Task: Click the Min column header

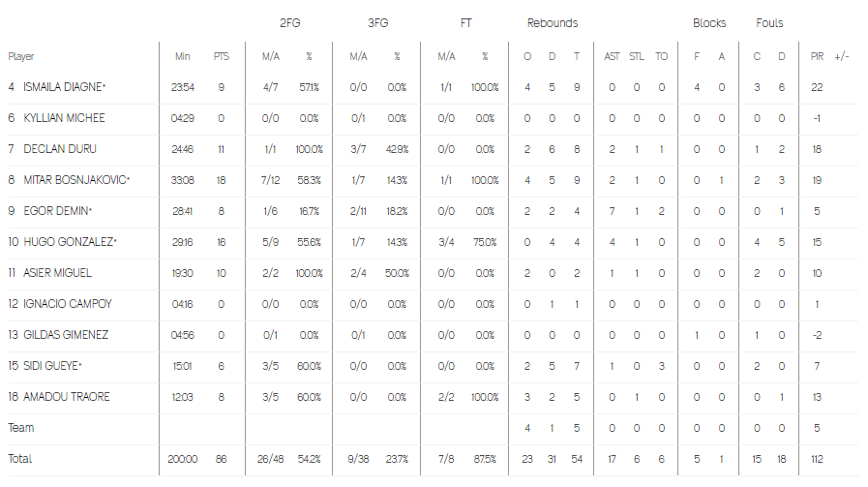Action: coord(183,56)
